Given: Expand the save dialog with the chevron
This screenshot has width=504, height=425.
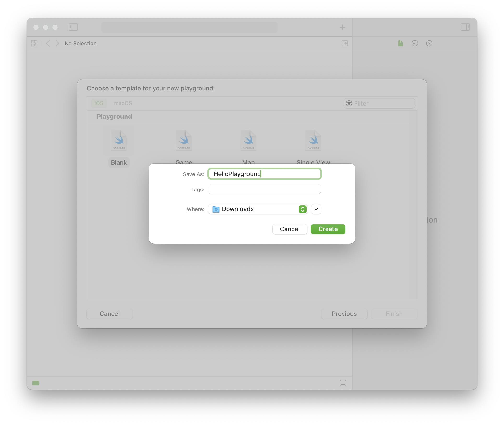Looking at the screenshot, I should [316, 209].
